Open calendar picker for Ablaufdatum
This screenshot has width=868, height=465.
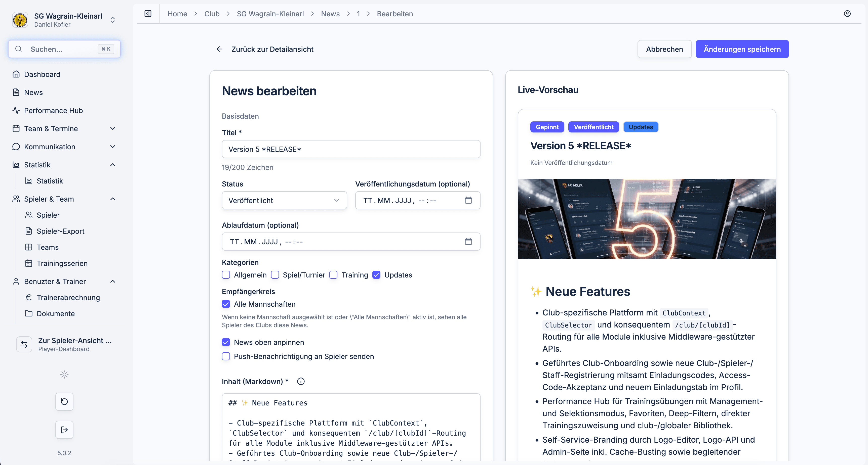coord(468,241)
